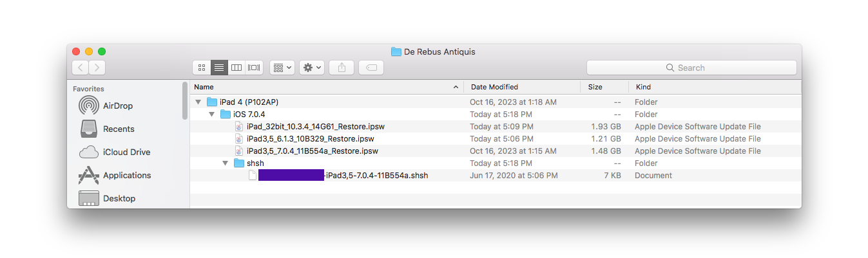Go forward with the right arrow
Image resolution: width=868 pixels, height=258 pixels.
(97, 67)
